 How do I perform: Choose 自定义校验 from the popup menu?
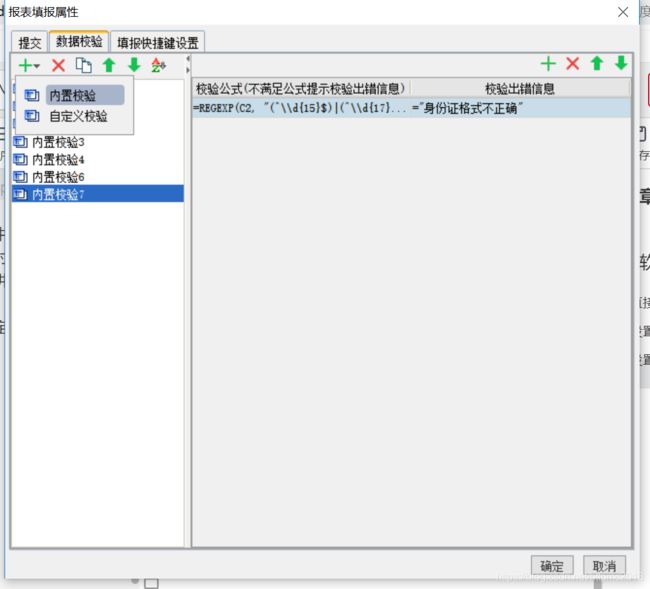78,116
